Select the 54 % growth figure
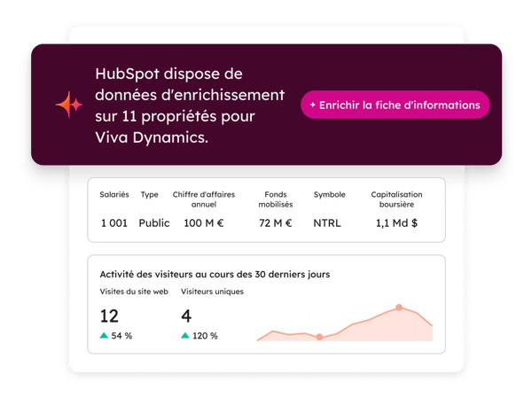 point(121,336)
